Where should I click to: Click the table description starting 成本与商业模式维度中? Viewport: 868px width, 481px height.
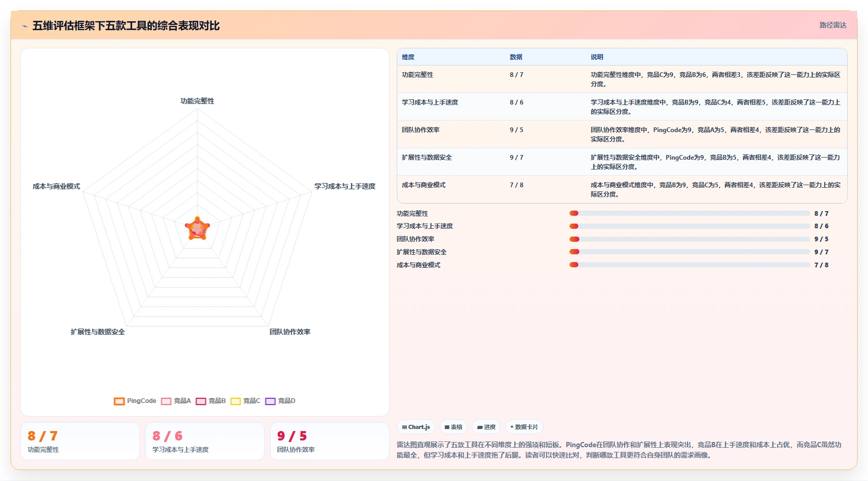tap(716, 190)
